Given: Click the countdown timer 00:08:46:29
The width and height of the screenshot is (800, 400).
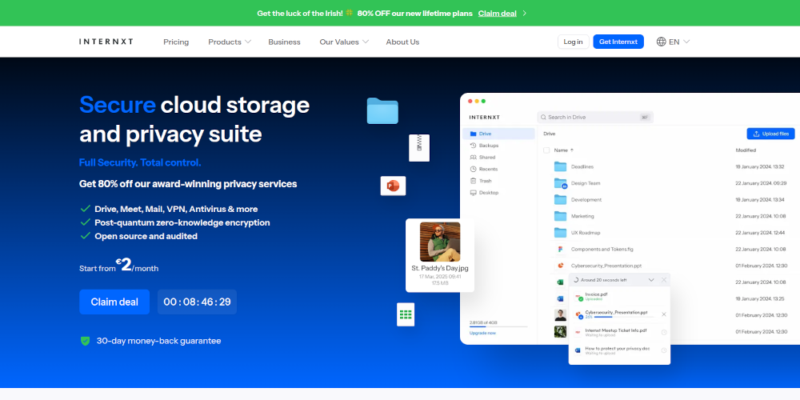Looking at the screenshot, I should click(197, 302).
